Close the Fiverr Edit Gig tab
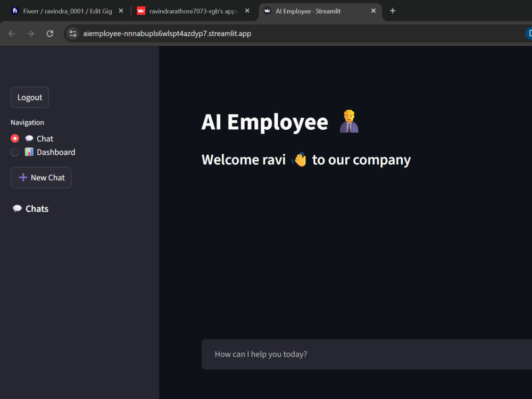Screen dimensions: 532x399 (x=121, y=11)
